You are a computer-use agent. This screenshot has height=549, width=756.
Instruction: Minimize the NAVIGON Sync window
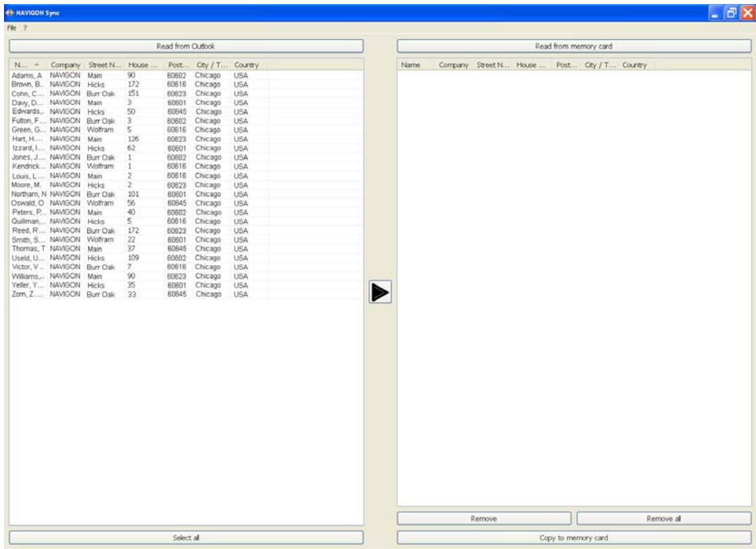coord(715,13)
